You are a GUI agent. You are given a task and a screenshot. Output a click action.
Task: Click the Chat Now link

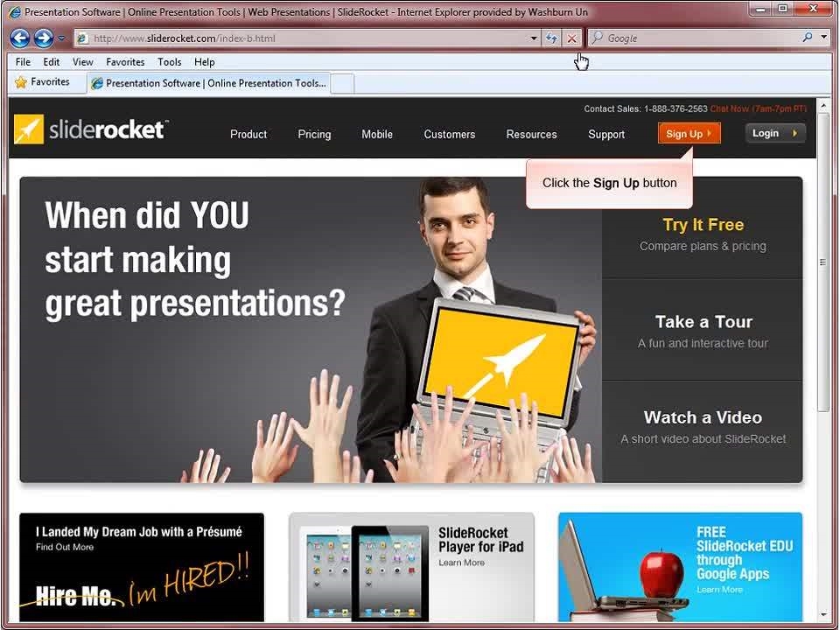pos(758,108)
